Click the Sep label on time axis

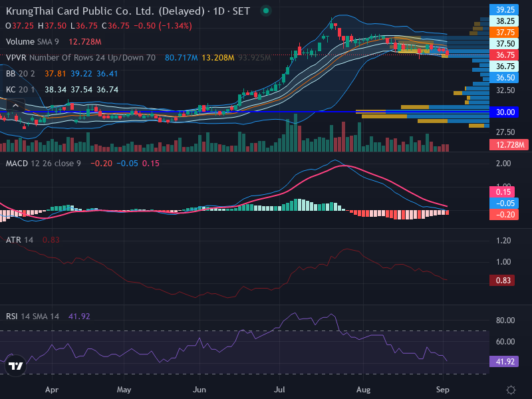(x=443, y=390)
